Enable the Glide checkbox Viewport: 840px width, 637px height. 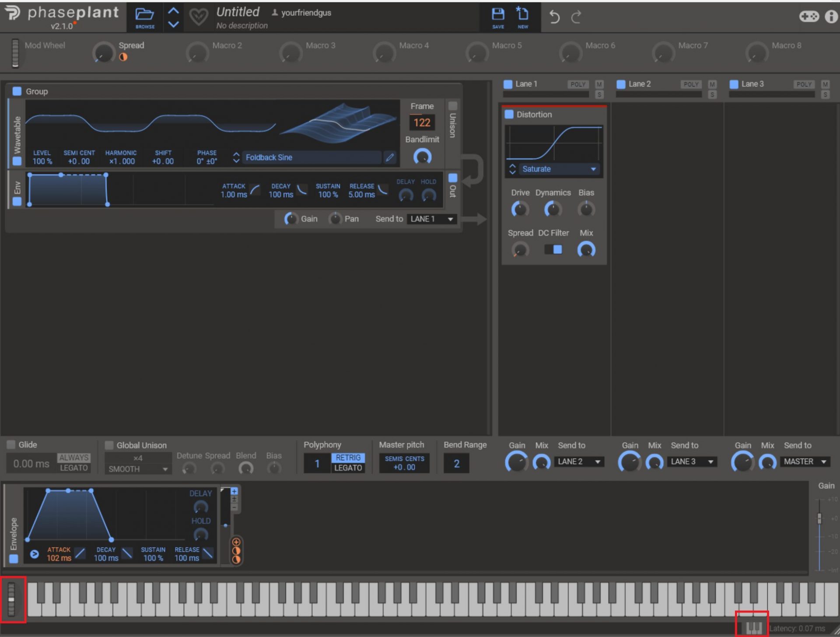pyautogui.click(x=11, y=445)
